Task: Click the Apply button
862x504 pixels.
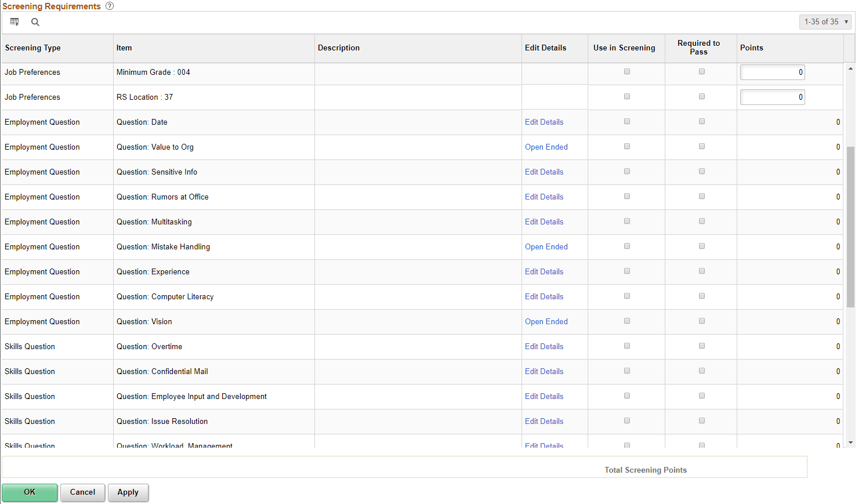Action: (x=128, y=492)
